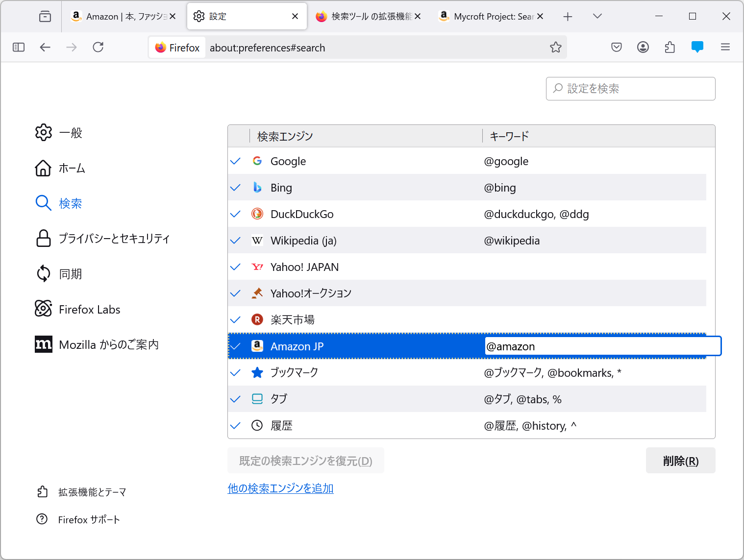Uncheck Google from one-click search engines
The height and width of the screenshot is (560, 744).
236,161
